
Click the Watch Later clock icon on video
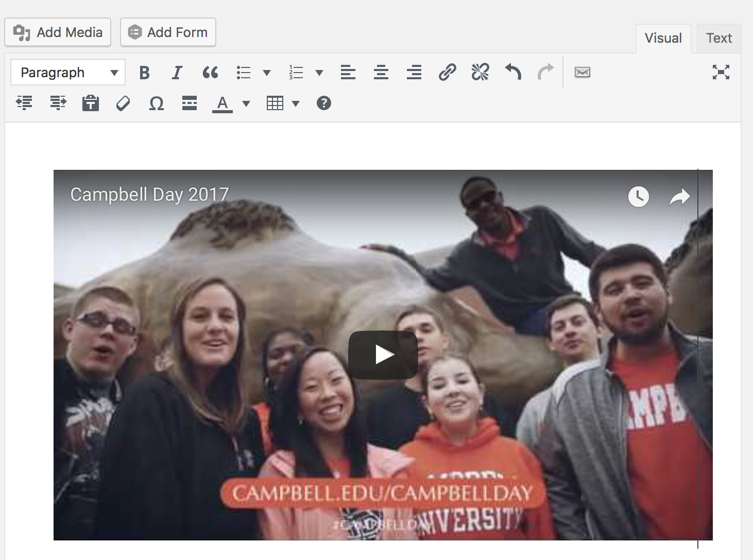(639, 197)
